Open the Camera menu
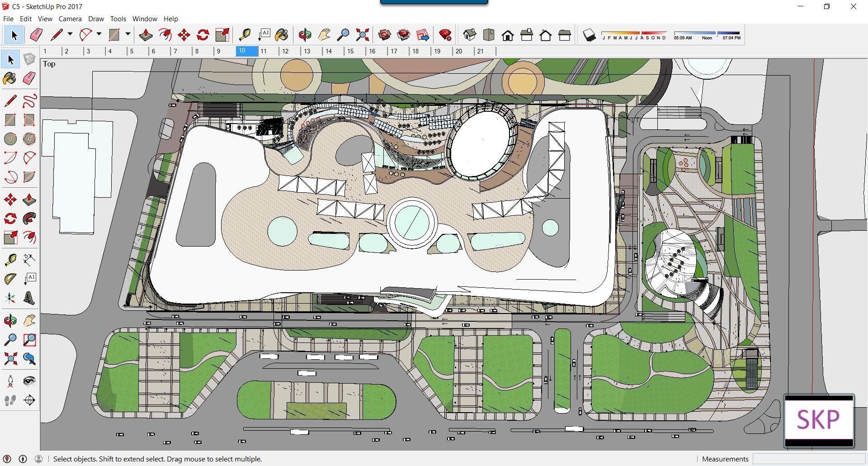The height and width of the screenshot is (466, 868). [70, 19]
